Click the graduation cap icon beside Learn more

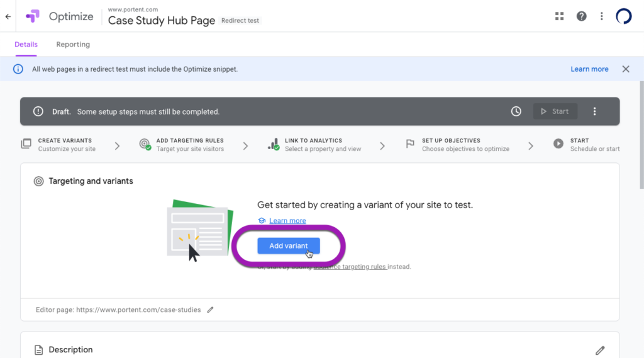coord(262,221)
